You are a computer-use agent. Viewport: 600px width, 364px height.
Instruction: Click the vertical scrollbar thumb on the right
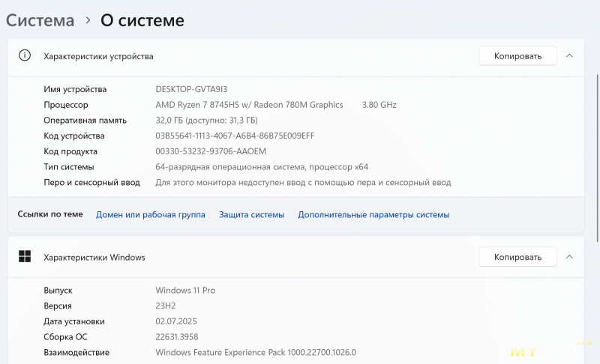point(597,158)
